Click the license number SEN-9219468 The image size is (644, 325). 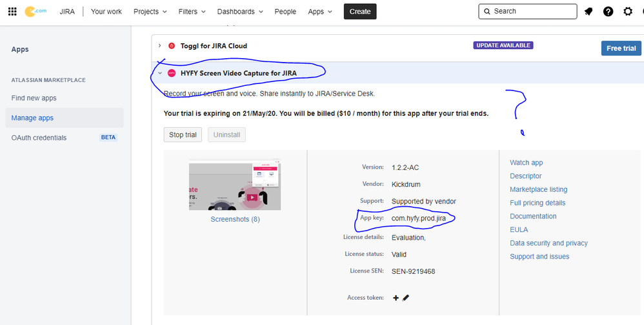point(413,271)
